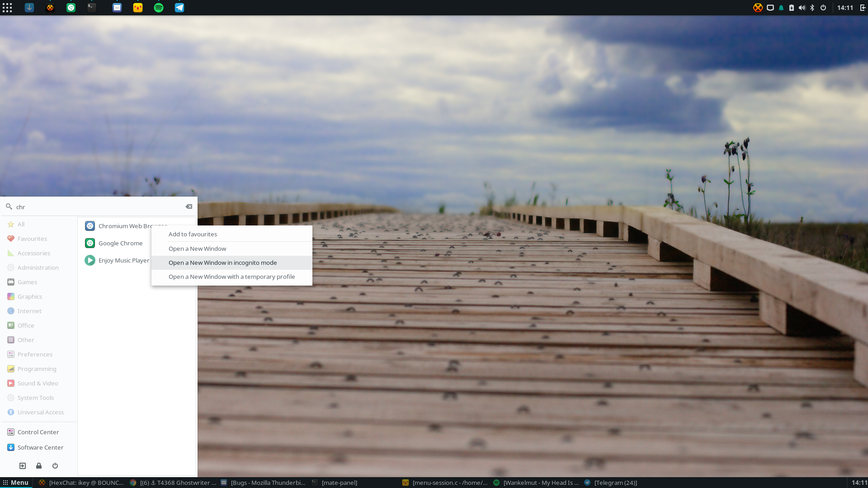Choose New Window with a temporary profile
This screenshot has height=488, width=868.
pyautogui.click(x=232, y=277)
